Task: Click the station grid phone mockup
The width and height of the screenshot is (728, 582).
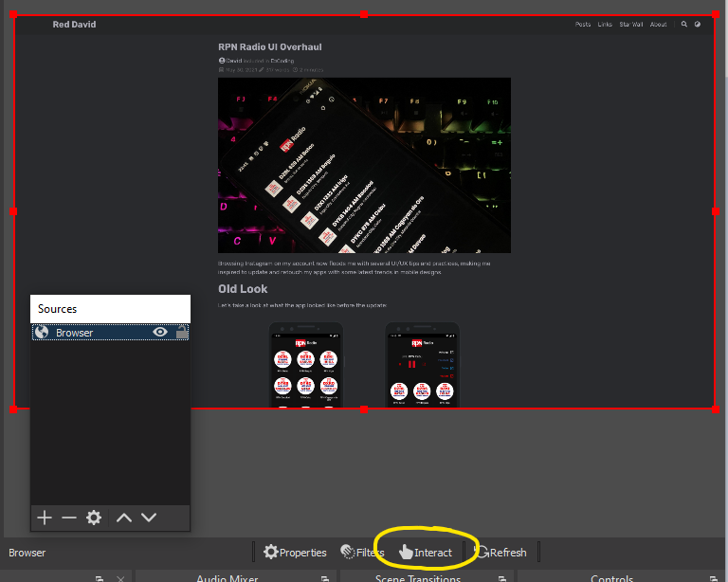Action: point(306,365)
